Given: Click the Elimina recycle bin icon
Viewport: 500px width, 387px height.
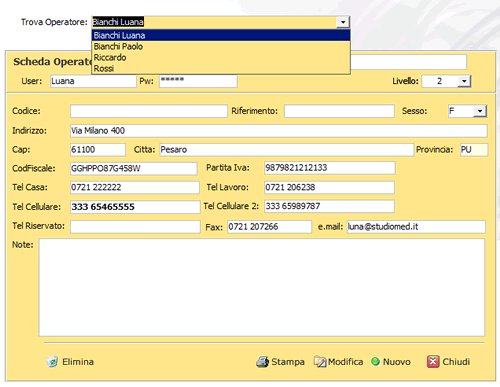Looking at the screenshot, I should point(52,362).
